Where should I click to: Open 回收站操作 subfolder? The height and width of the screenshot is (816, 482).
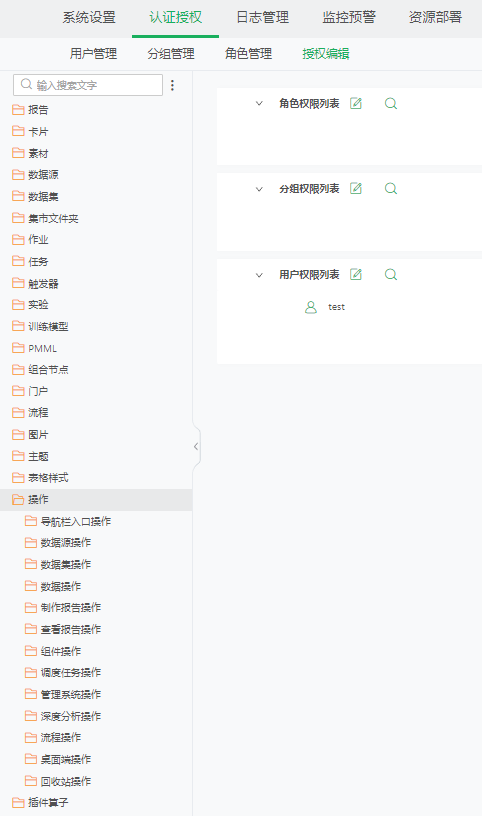point(66,782)
